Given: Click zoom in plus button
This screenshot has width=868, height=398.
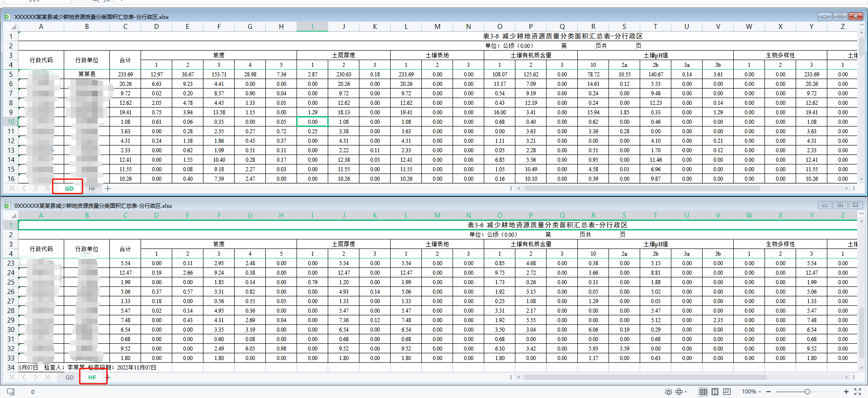Looking at the screenshot, I should (846, 392).
